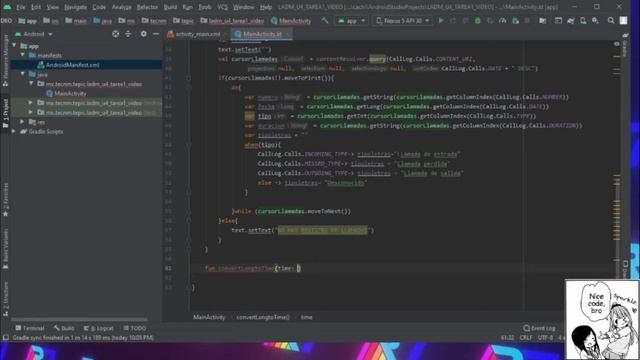
Task: Open the VCS menu
Action: coord(222,7)
